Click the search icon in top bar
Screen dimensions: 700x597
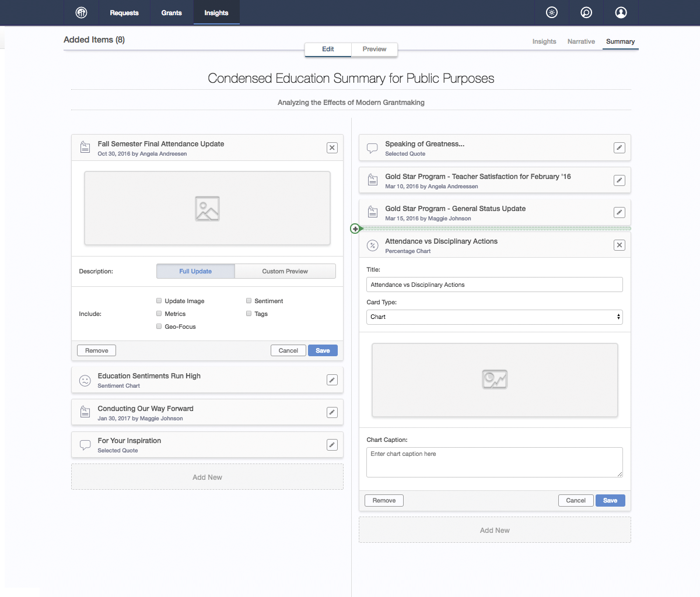[586, 13]
